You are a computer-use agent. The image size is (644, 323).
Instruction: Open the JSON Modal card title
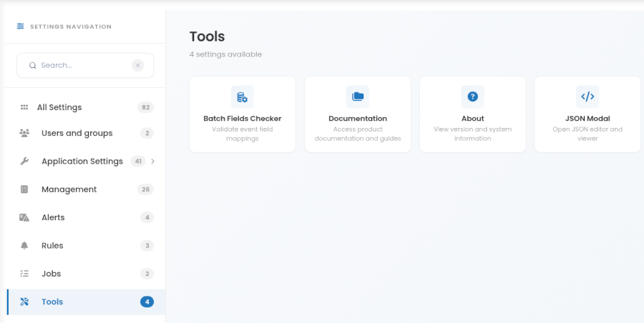pyautogui.click(x=587, y=118)
